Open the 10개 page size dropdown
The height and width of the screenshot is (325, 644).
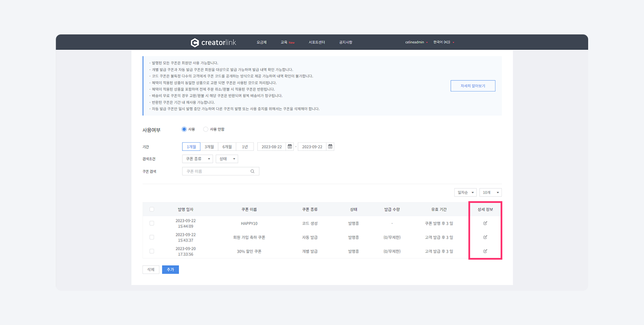pyautogui.click(x=490, y=193)
